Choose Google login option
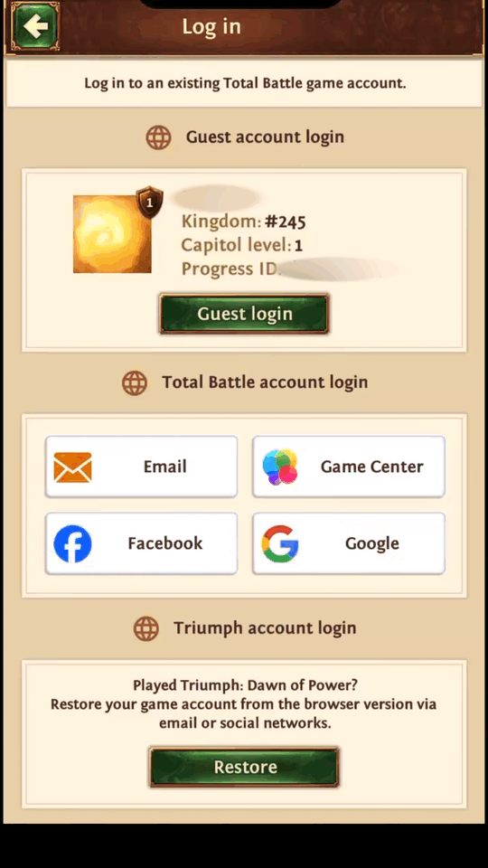Viewport: 488px width, 868px height. click(349, 543)
